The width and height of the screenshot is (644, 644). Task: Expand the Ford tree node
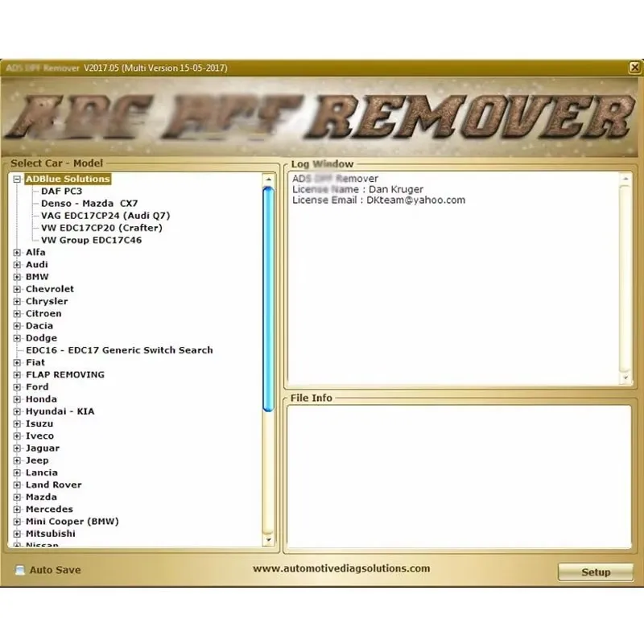click(x=17, y=387)
